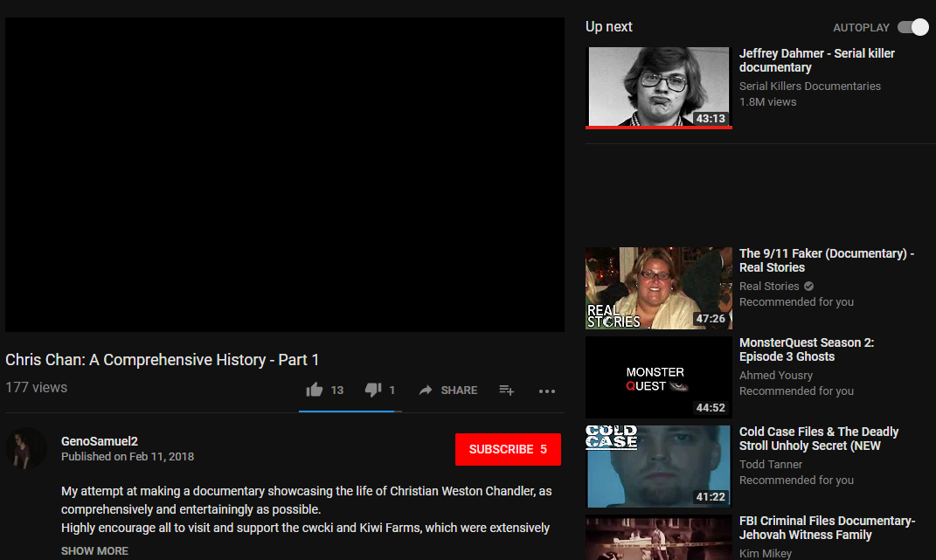Dislike the video with thumbs down icon
This screenshot has width=936, height=560.
(373, 390)
